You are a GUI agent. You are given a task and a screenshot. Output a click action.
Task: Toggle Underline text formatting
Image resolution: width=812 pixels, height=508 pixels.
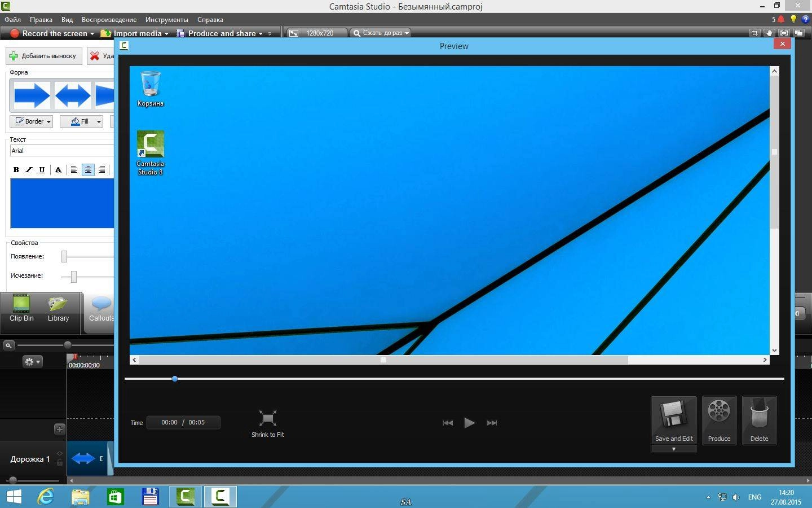click(x=42, y=169)
